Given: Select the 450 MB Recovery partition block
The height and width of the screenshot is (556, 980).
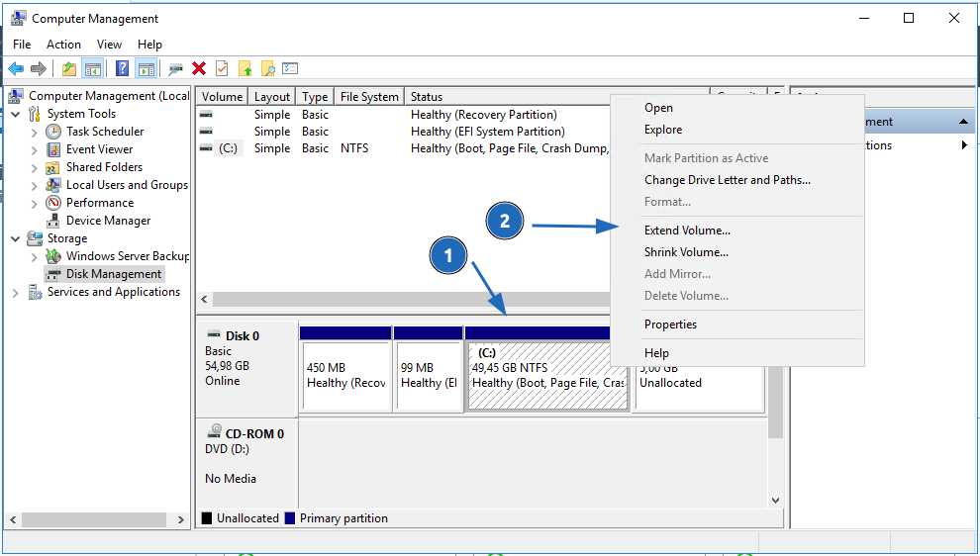Looking at the screenshot, I should pos(345,375).
